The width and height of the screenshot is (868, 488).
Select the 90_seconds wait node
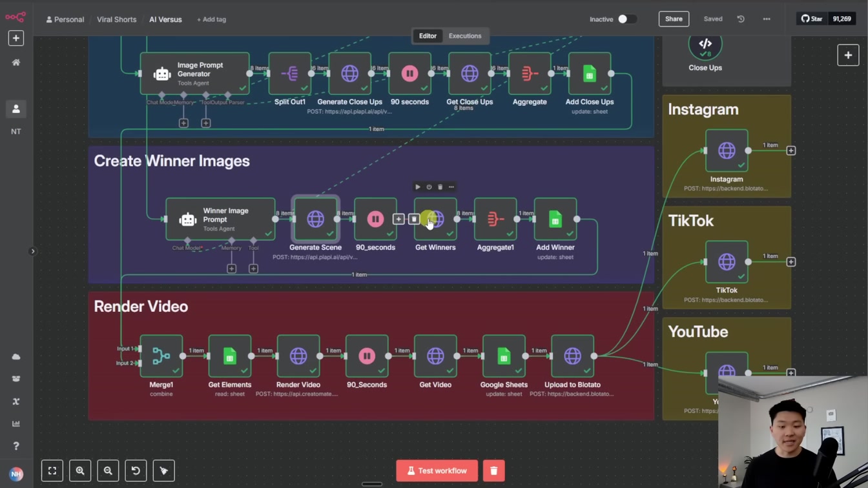pyautogui.click(x=375, y=219)
